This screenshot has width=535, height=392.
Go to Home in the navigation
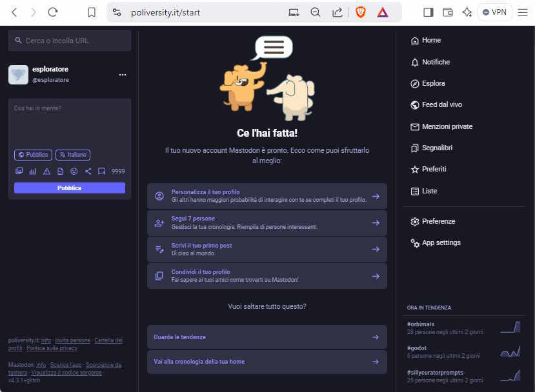[426, 40]
